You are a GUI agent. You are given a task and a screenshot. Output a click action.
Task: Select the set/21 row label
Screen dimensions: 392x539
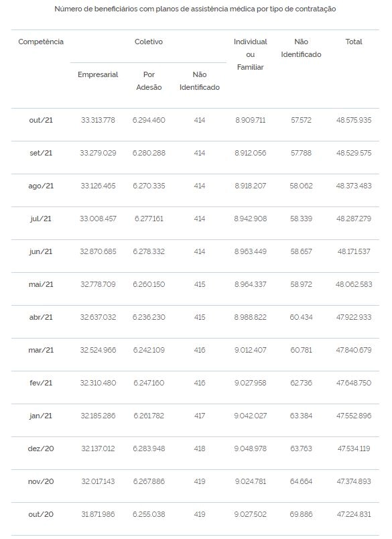[41, 153]
